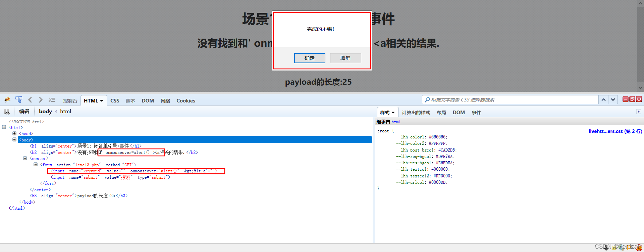Dismiss the dialog with 取消 button

coord(345,58)
